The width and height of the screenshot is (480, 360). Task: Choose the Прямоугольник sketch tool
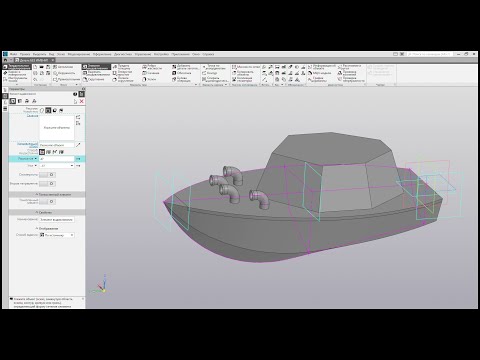(x=66, y=79)
